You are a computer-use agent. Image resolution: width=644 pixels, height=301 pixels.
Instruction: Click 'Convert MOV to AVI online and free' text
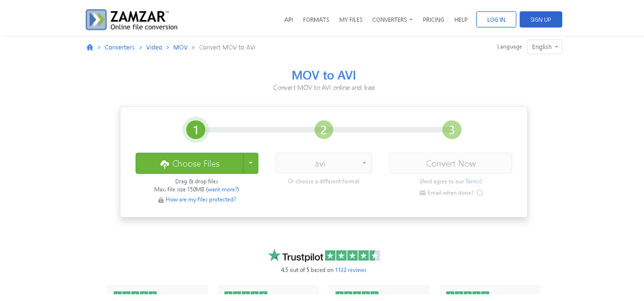324,88
